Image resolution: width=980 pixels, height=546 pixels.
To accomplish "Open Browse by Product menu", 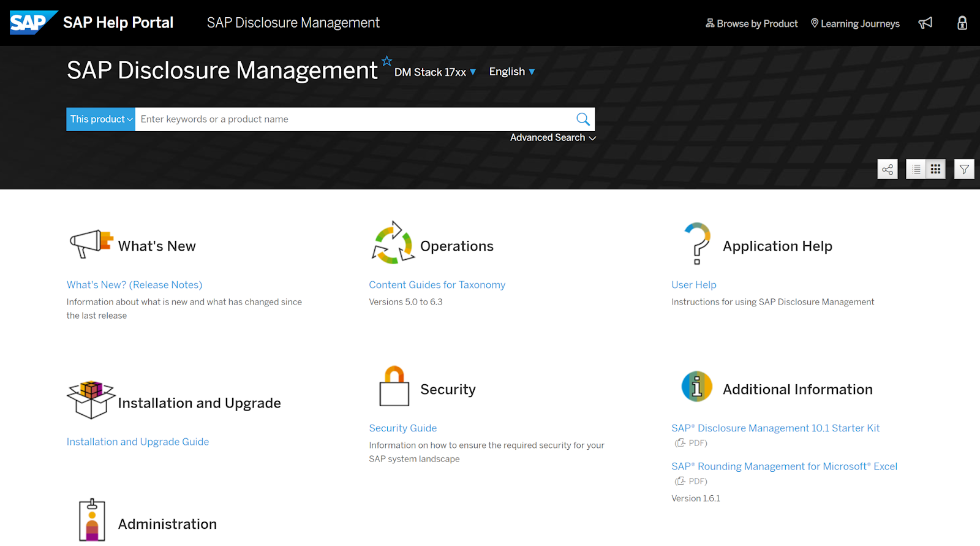I will click(752, 23).
